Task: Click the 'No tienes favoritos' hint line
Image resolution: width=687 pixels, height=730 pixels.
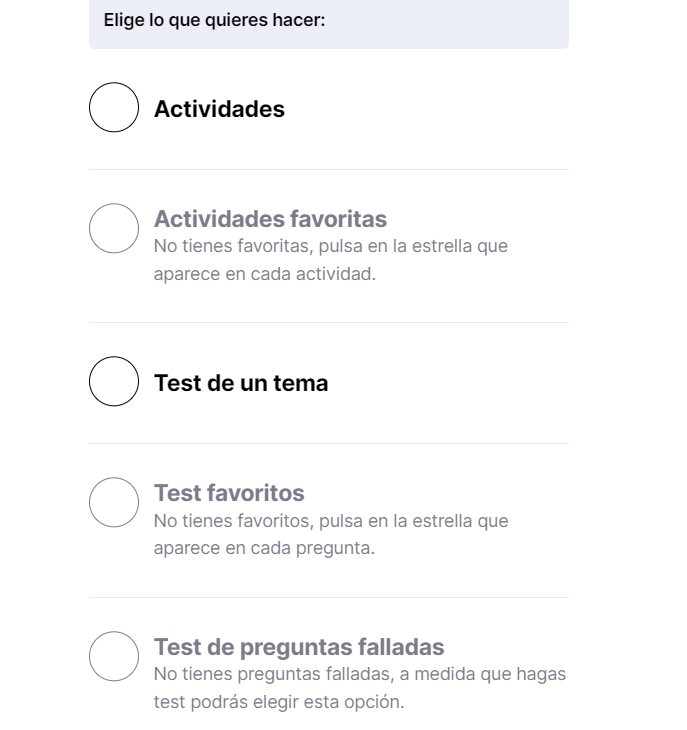Action: pos(331,521)
